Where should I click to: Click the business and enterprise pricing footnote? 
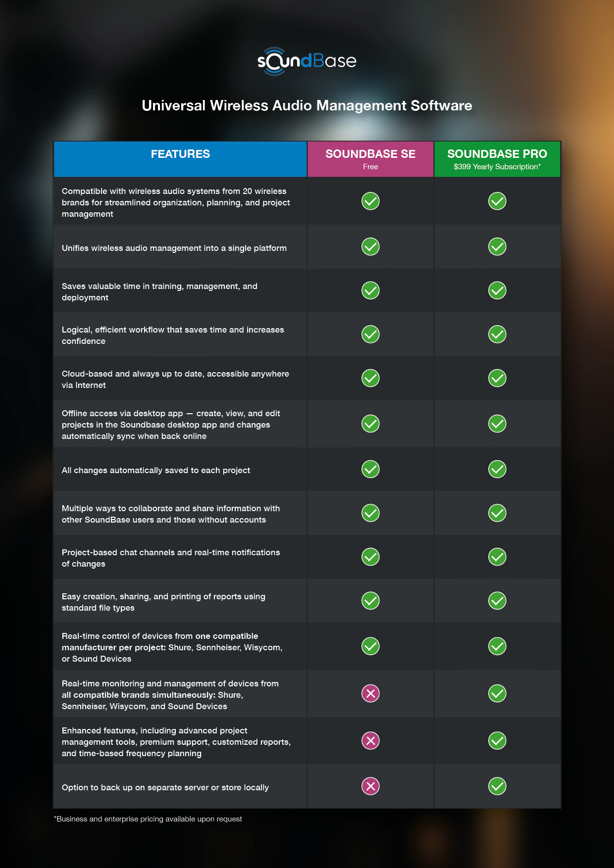(x=148, y=819)
